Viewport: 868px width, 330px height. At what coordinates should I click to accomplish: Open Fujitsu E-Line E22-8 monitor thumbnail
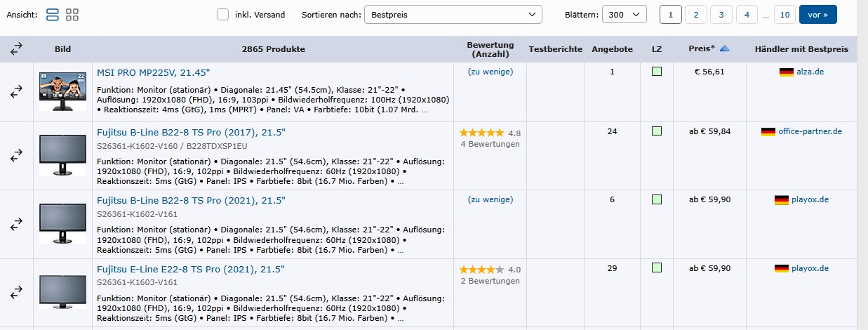[62, 292]
